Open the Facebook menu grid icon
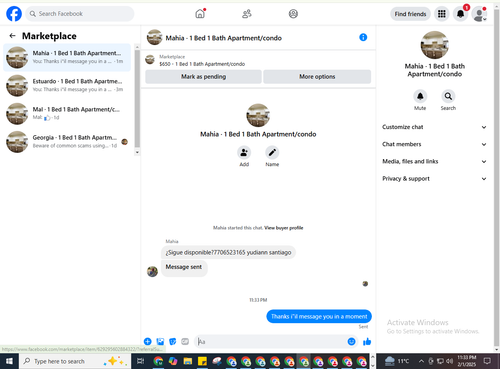The width and height of the screenshot is (500, 369). [442, 14]
